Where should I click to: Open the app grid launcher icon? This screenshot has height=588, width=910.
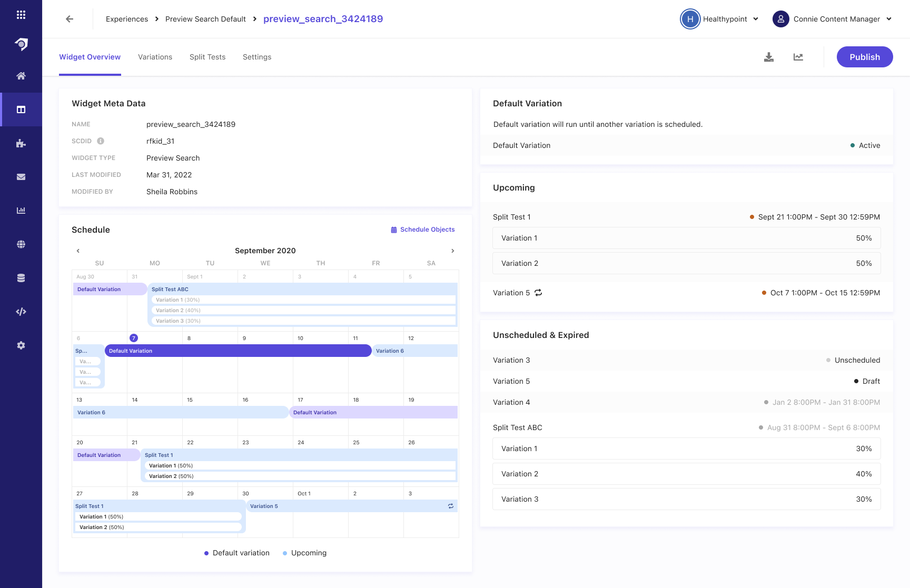21,15
